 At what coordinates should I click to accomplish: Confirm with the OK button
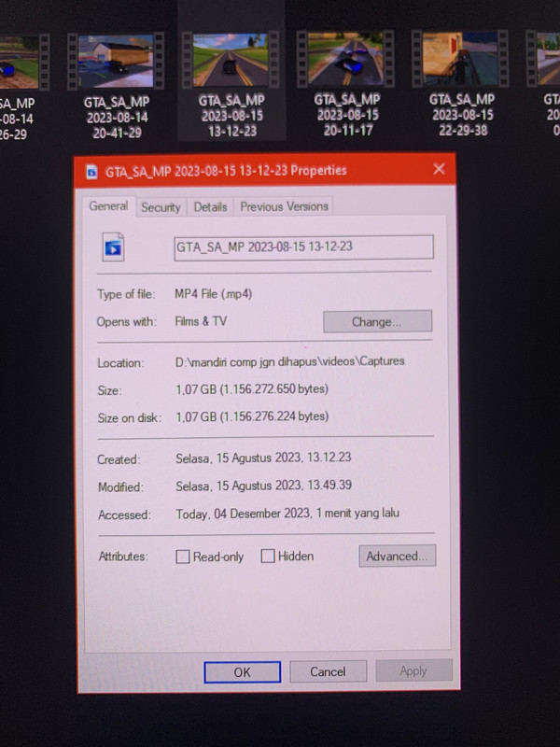coord(243,672)
